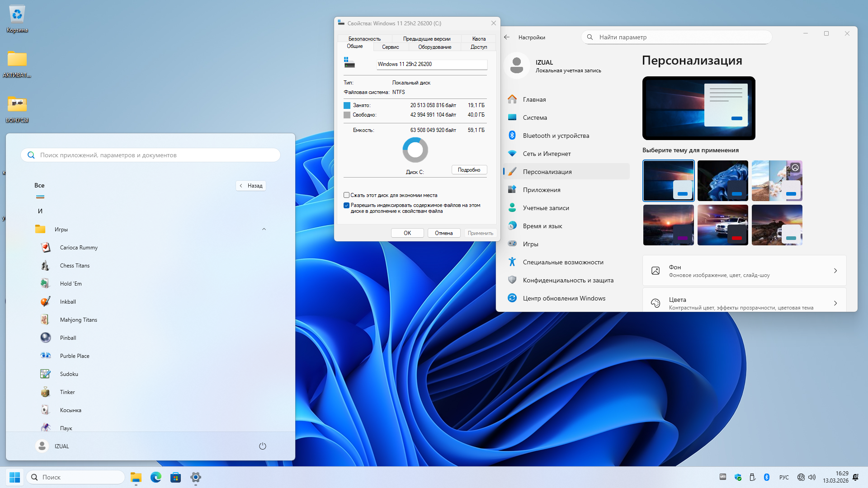Click the Подробно button
Image resolution: width=868 pixels, height=488 pixels.
click(469, 170)
